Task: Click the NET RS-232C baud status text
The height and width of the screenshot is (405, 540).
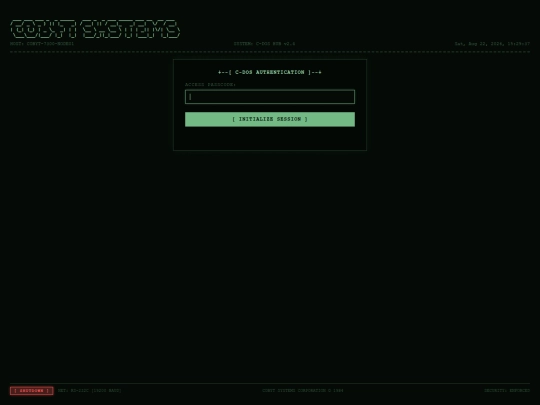Action: [x=90, y=391]
